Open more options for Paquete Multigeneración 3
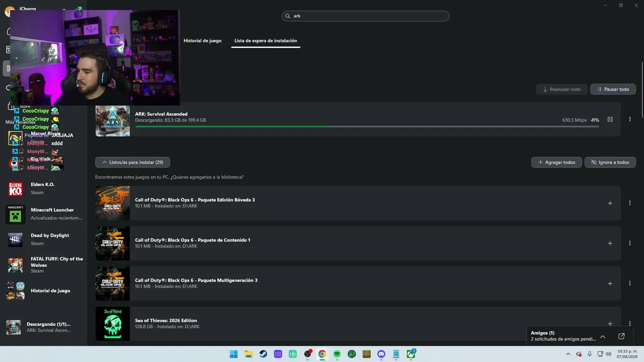Screen dimensions: 644x362 point(630,284)
